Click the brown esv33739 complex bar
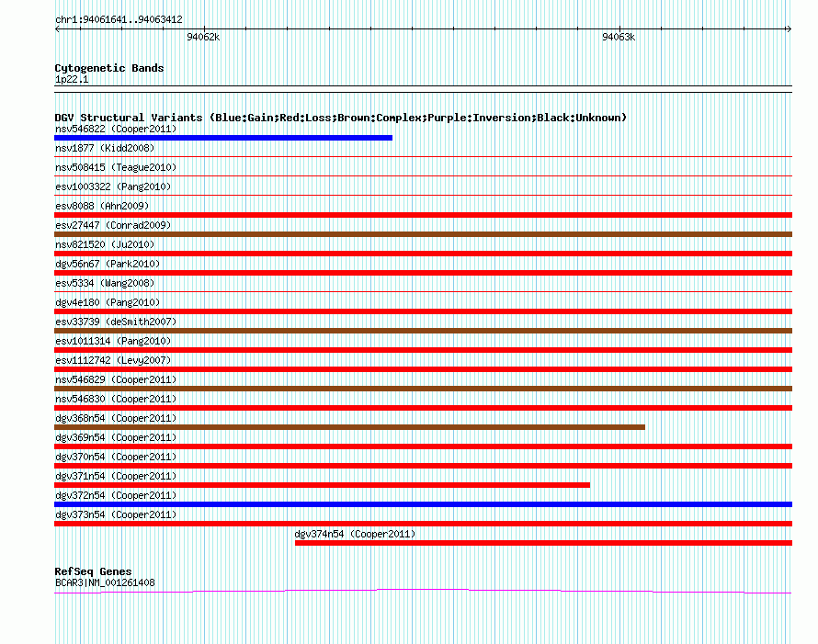Viewport: 818px width, 644px height. pyautogui.click(x=423, y=331)
